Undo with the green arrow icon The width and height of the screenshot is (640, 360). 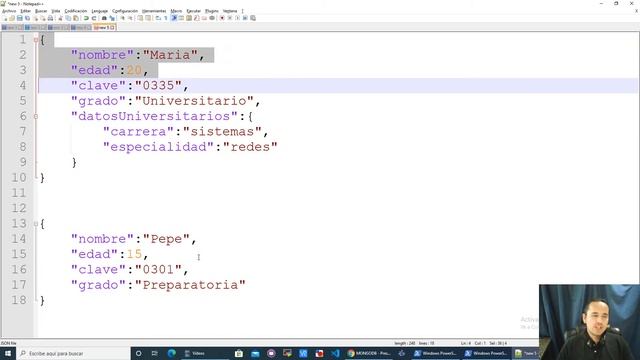click(86, 18)
